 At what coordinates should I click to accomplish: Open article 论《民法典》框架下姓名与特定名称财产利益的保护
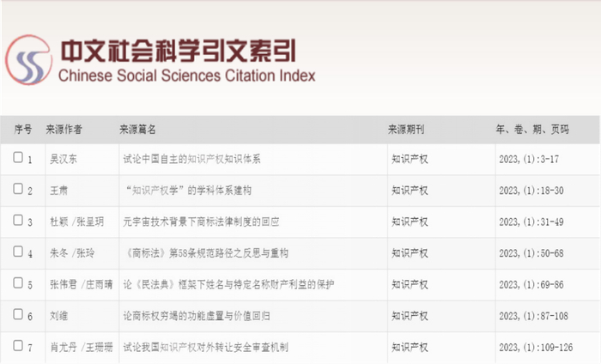(229, 285)
